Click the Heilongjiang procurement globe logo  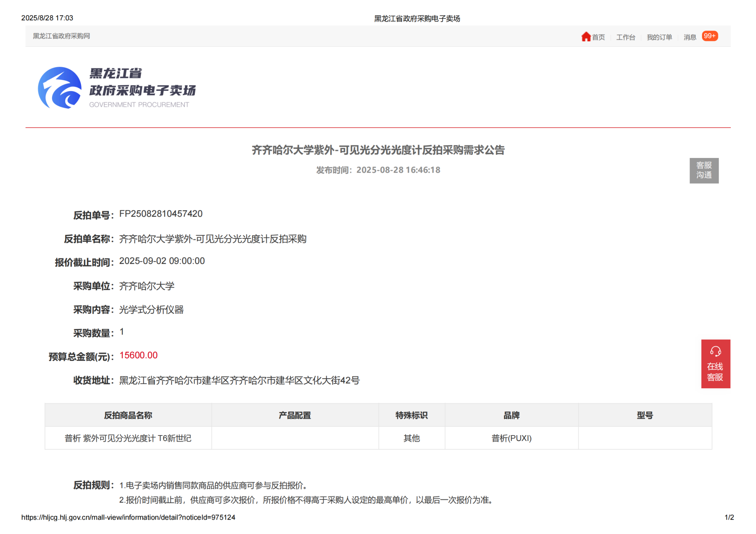[60, 88]
